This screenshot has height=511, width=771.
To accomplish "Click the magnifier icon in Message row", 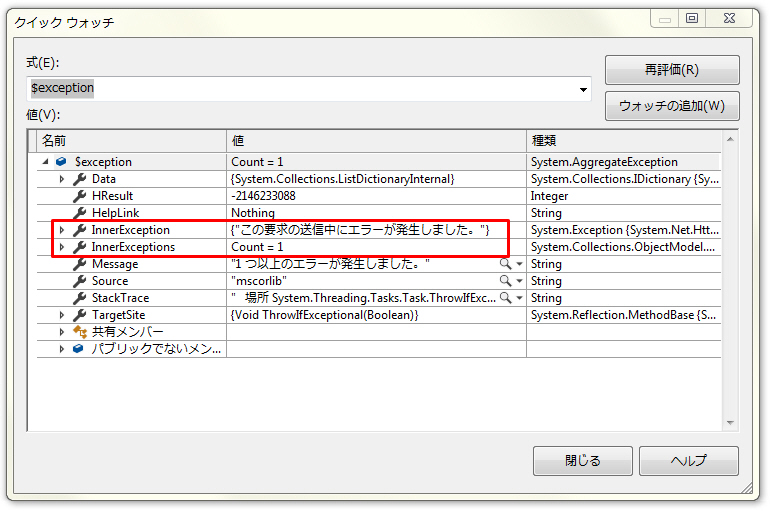I will coord(505,264).
